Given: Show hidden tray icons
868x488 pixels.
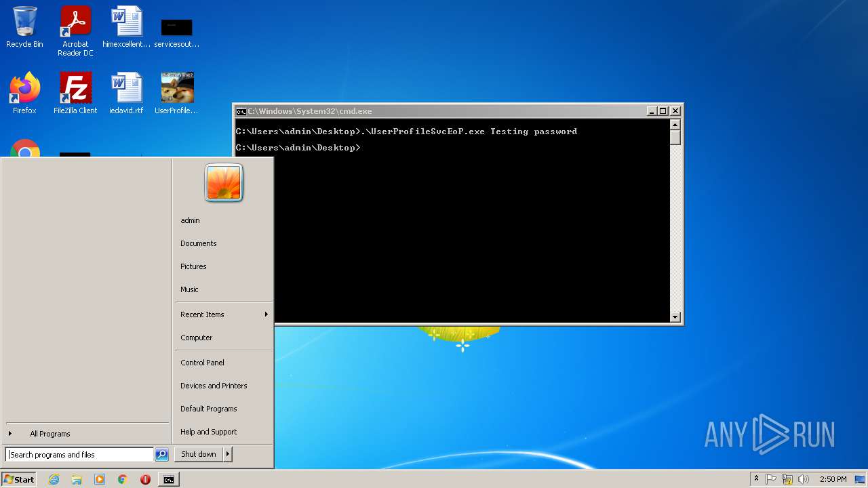Looking at the screenshot, I should (x=756, y=479).
